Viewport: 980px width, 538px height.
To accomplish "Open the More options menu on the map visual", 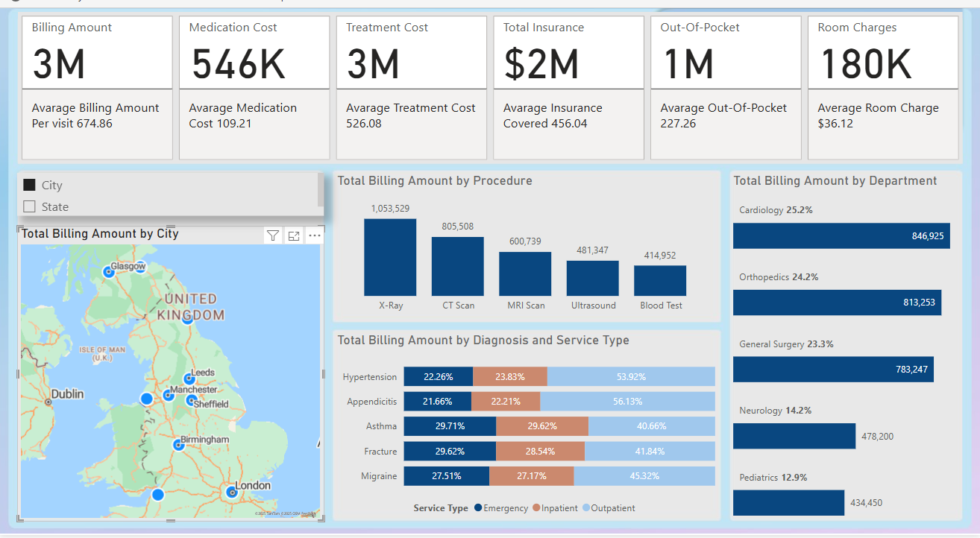I will pos(314,235).
